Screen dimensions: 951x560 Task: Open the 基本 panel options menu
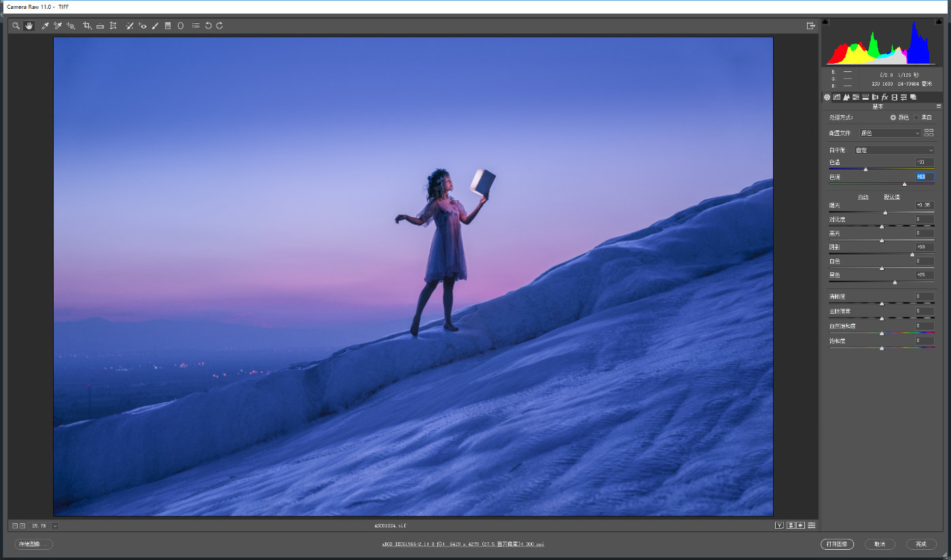point(939,107)
